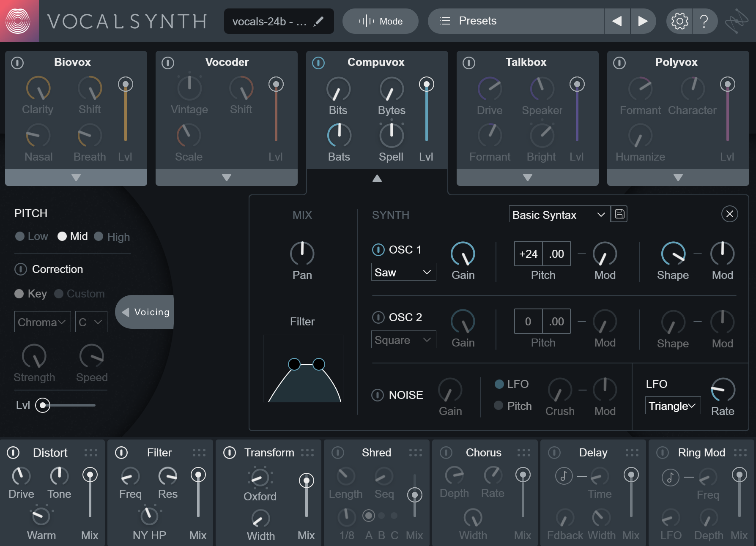Toggle the OSC 2 power button
The height and width of the screenshot is (546, 756).
click(x=378, y=317)
